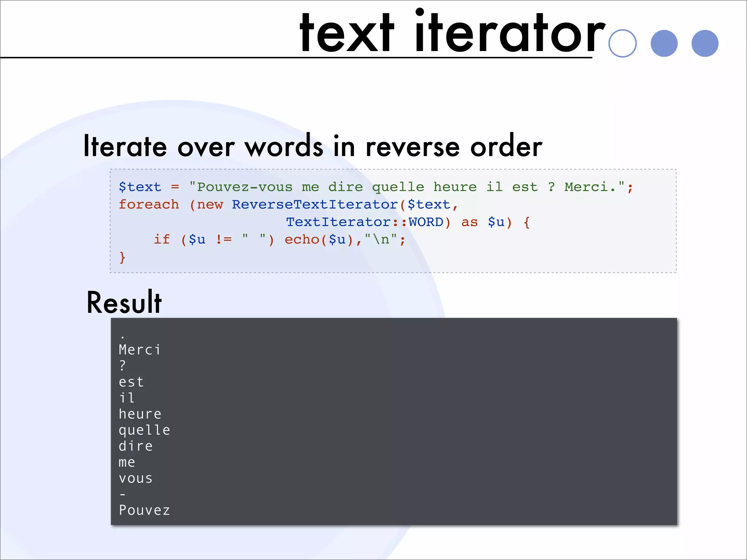
Task: Click the hollow white circle in the title
Action: (622, 43)
